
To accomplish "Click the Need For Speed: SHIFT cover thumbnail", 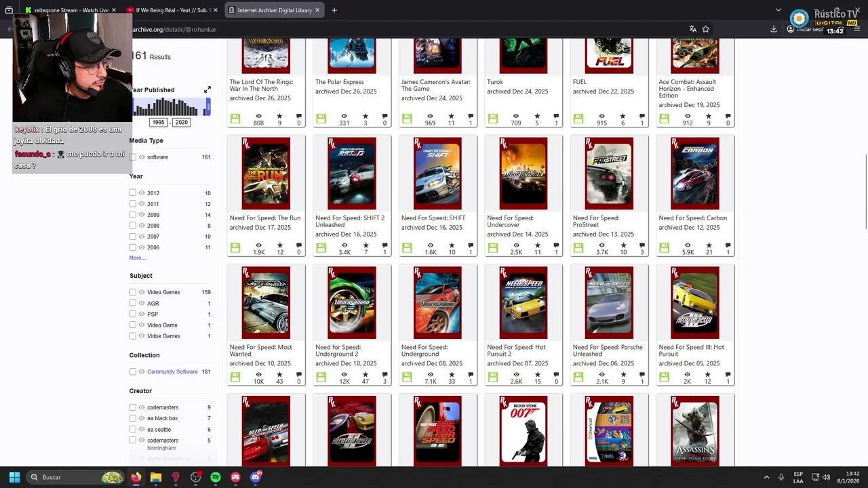I will coord(437,174).
